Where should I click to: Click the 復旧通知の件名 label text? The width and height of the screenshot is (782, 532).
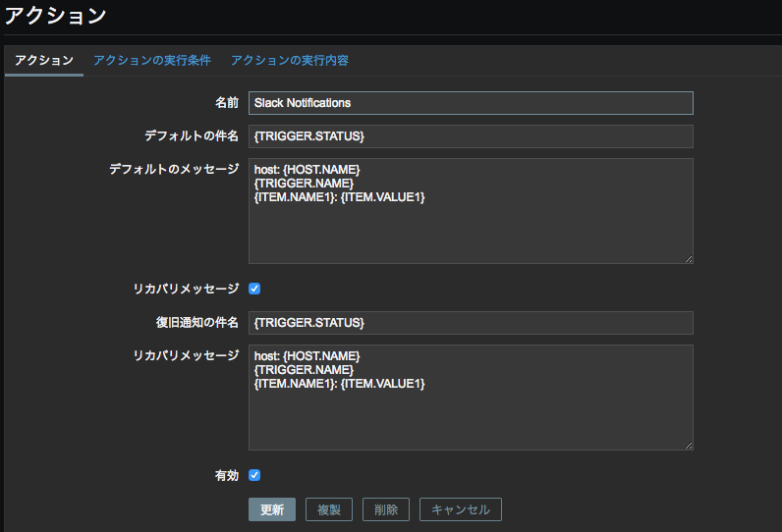pyautogui.click(x=191, y=322)
